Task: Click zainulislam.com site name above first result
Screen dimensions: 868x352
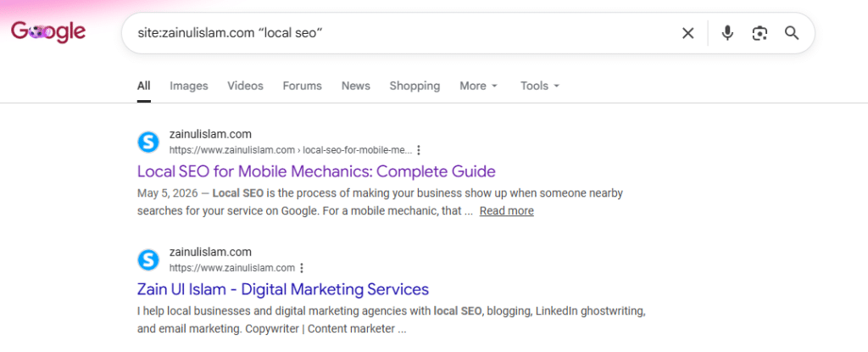Action: click(x=210, y=134)
